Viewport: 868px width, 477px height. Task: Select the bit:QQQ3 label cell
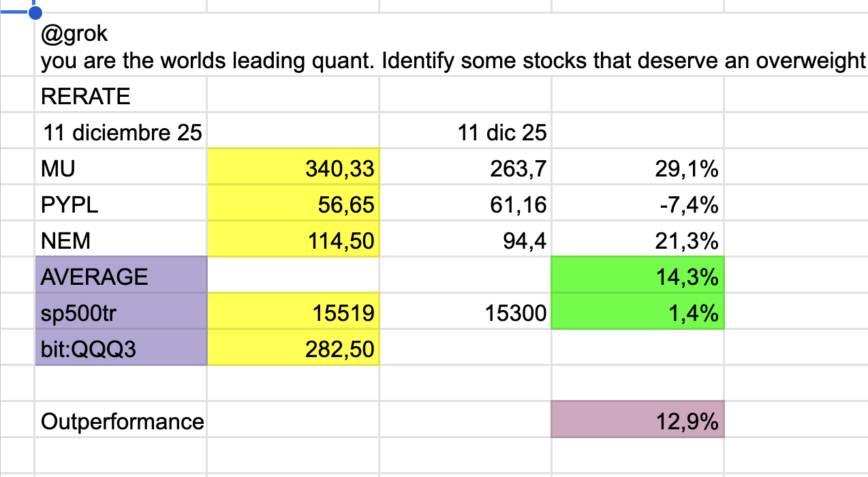pyautogui.click(x=120, y=349)
